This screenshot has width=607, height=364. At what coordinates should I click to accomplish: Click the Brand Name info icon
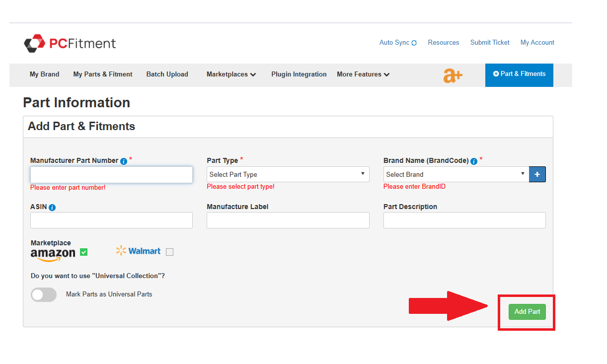click(x=474, y=161)
